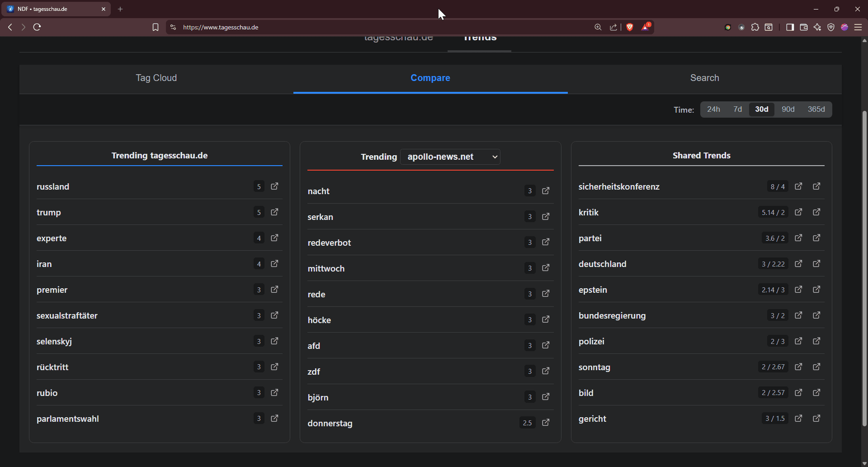The image size is (868, 467).
Task: Reload the page with the refresh button
Action: click(x=37, y=27)
